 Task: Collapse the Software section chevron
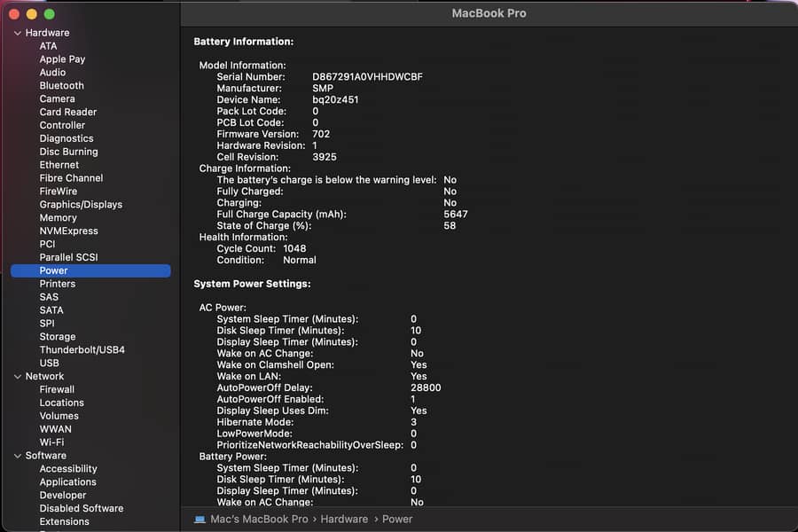[17, 456]
